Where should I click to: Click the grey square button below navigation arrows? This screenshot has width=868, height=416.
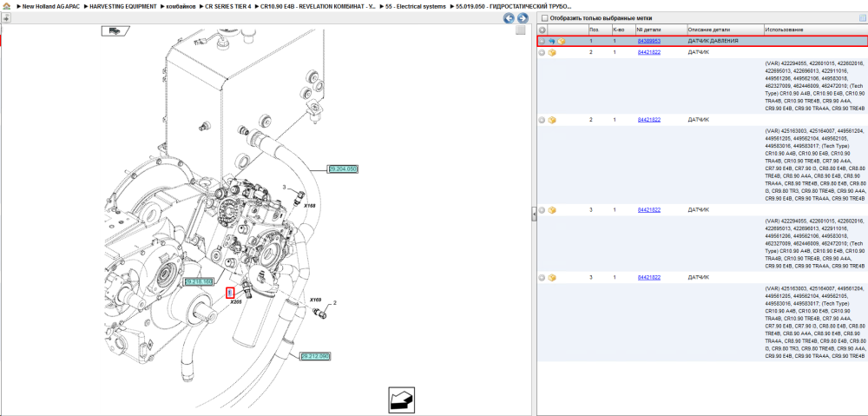coord(520,30)
